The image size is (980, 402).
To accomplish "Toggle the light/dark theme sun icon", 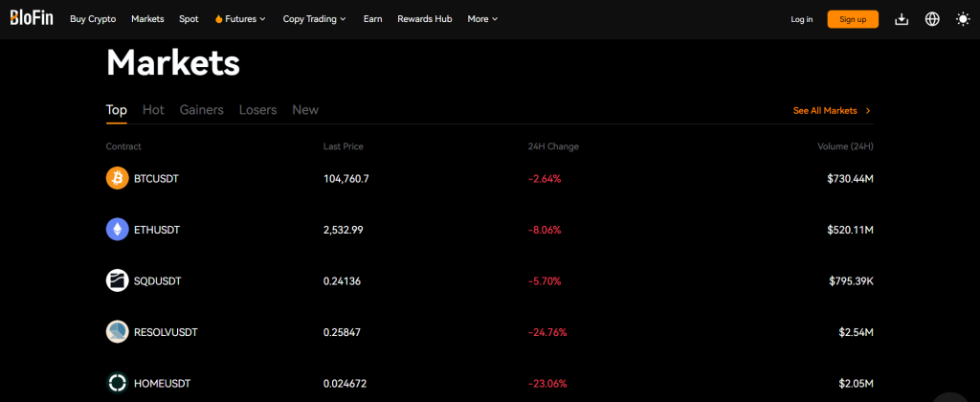I will [x=963, y=19].
